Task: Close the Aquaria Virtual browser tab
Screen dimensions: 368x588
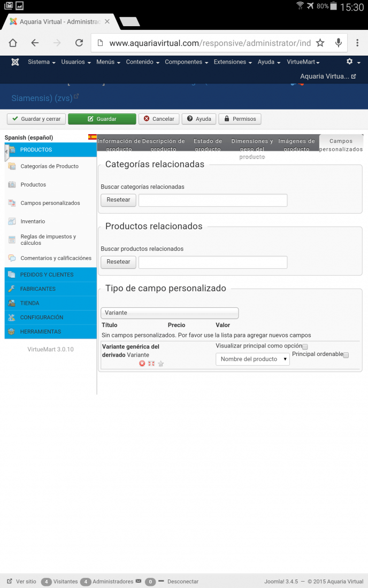Action: point(107,22)
